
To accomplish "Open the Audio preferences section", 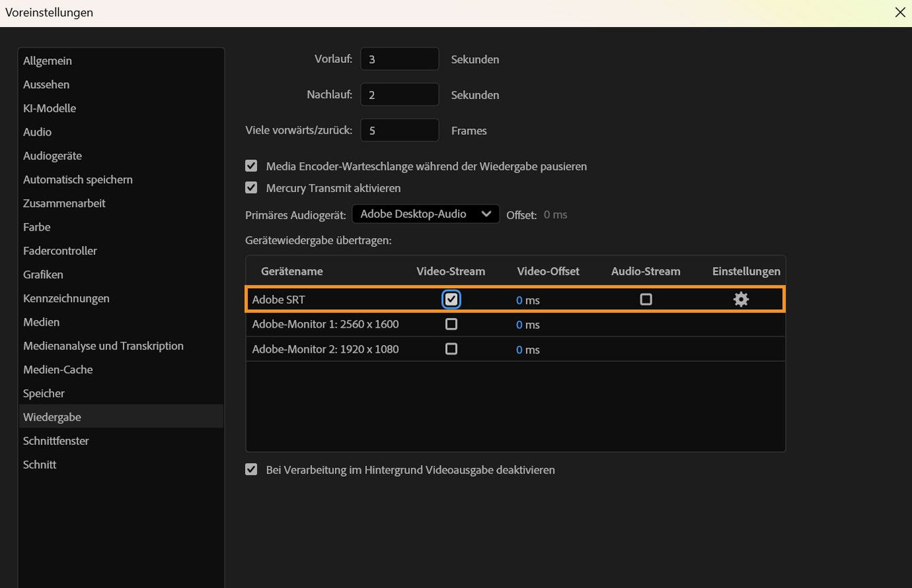I will point(37,132).
